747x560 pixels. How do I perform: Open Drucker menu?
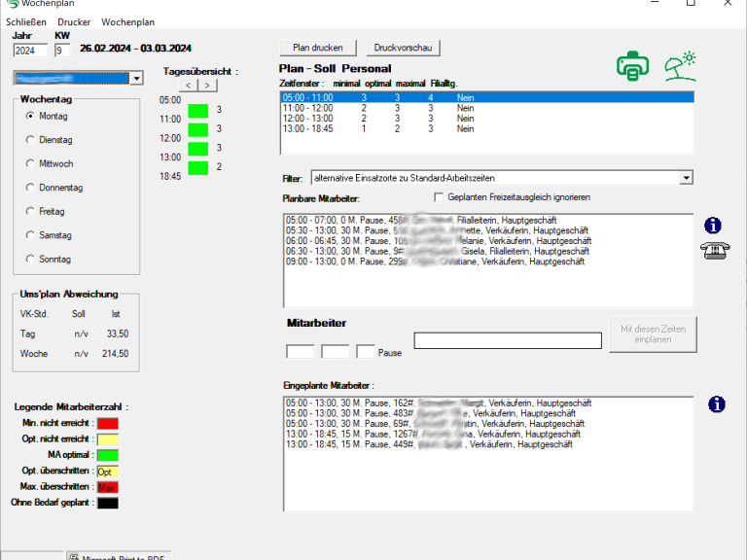[74, 22]
